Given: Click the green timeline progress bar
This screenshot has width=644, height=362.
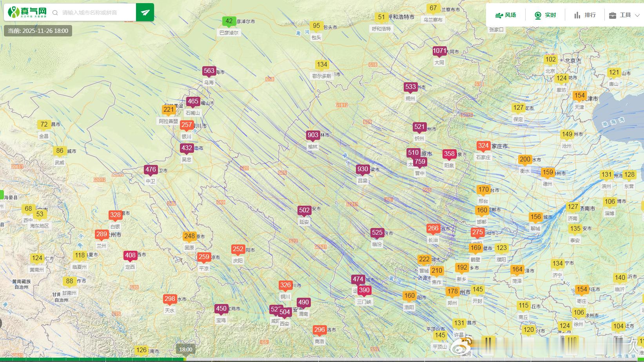Looking at the screenshot, I should click(93, 359).
